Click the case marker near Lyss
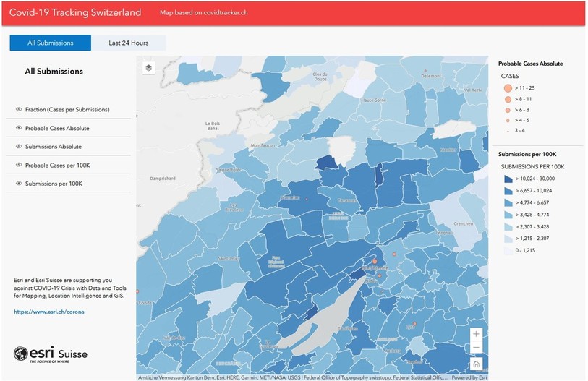The image size is (588, 381). (414, 323)
